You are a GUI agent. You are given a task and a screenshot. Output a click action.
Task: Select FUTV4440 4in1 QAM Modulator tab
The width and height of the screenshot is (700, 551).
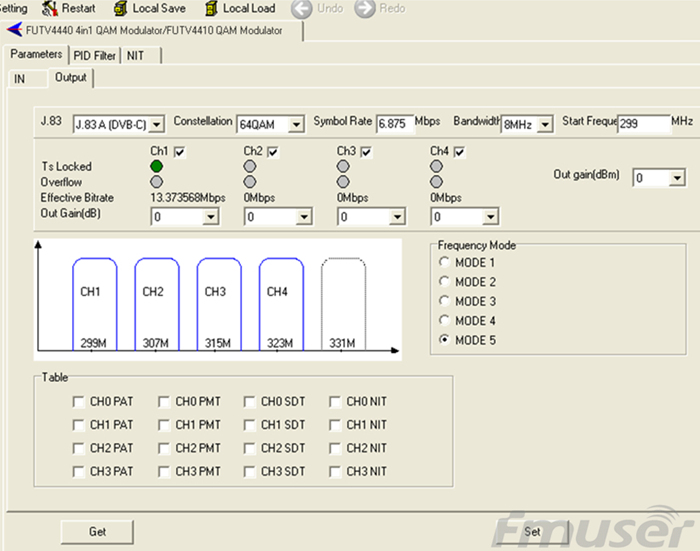point(154,30)
